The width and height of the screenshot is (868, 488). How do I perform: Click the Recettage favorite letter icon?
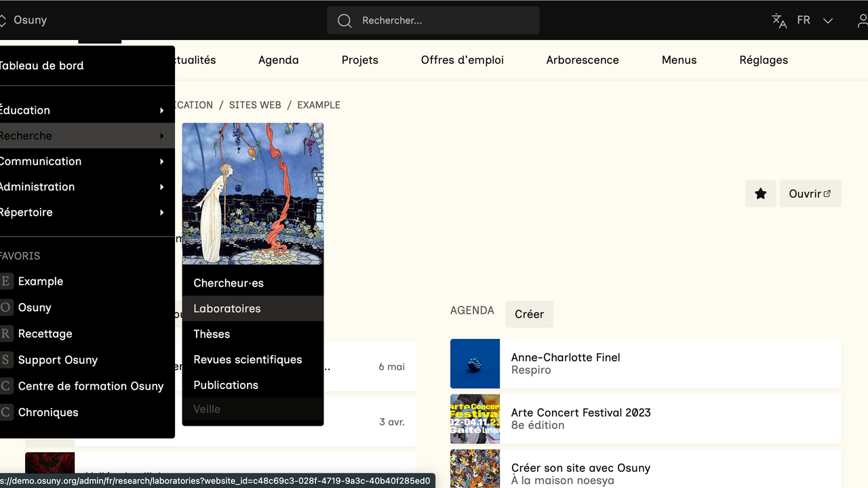pyautogui.click(x=6, y=333)
